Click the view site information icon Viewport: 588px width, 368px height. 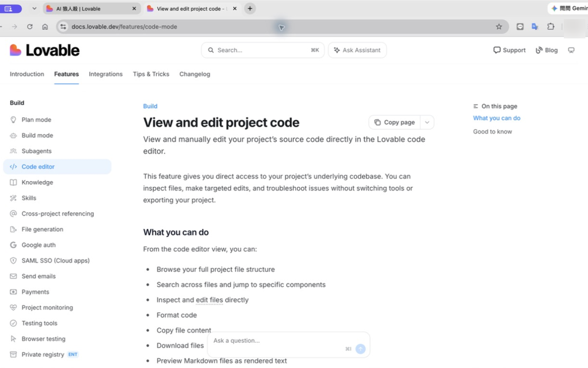coord(63,26)
